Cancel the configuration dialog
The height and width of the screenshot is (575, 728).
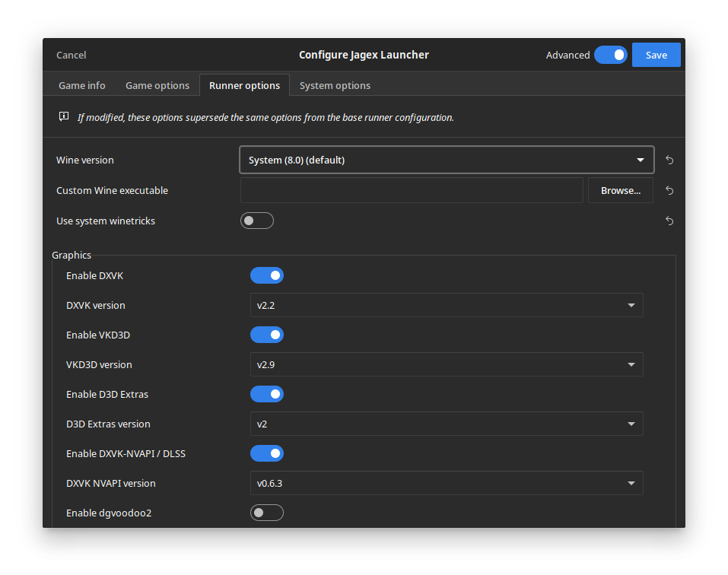tap(71, 56)
